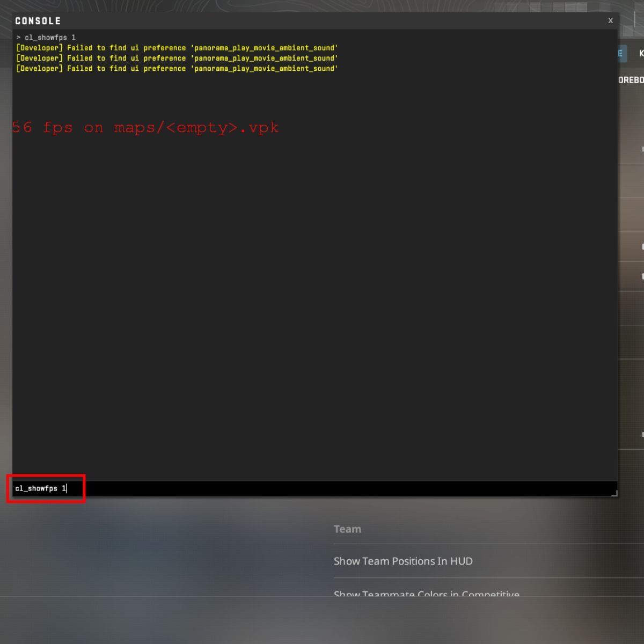
Task: Click the red highlighted command box
Action: pyautogui.click(x=46, y=488)
